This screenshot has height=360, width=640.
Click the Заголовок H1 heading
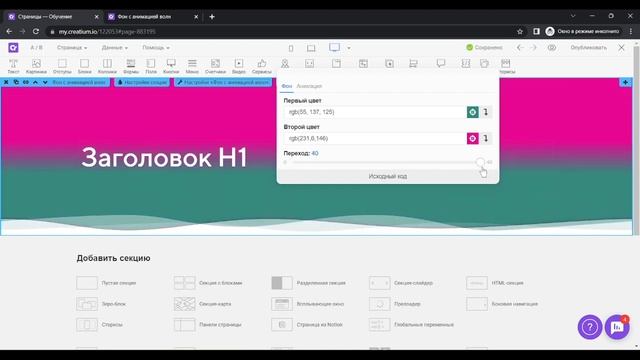pos(164,158)
